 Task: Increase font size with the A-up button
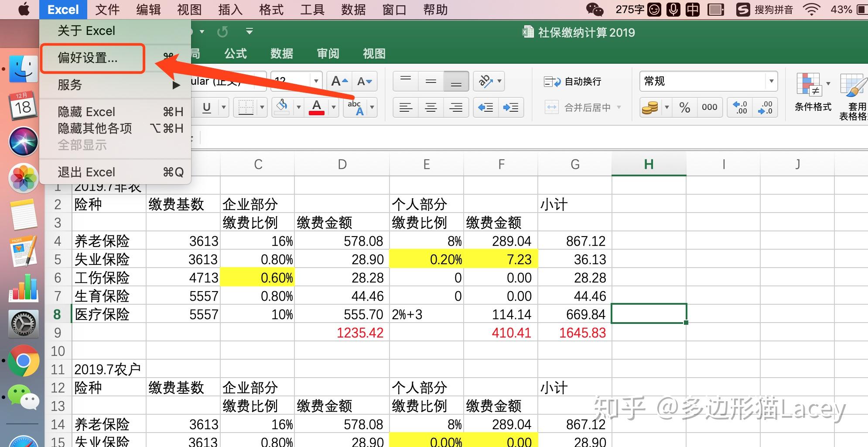pos(339,81)
